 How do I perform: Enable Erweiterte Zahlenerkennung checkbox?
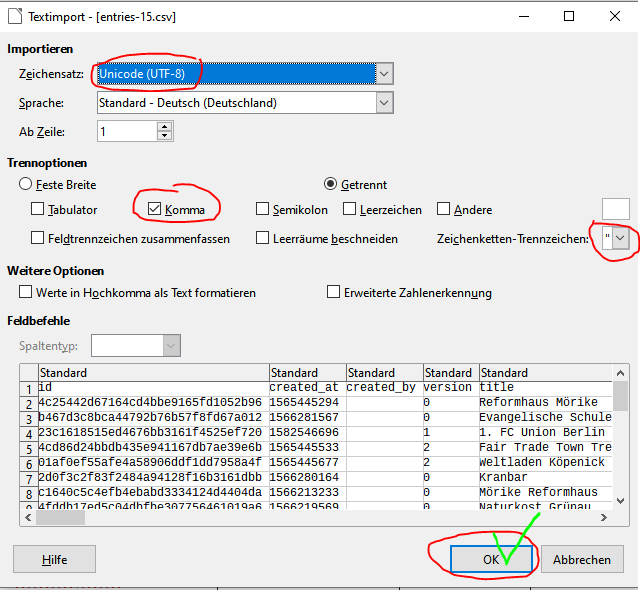tap(333, 292)
